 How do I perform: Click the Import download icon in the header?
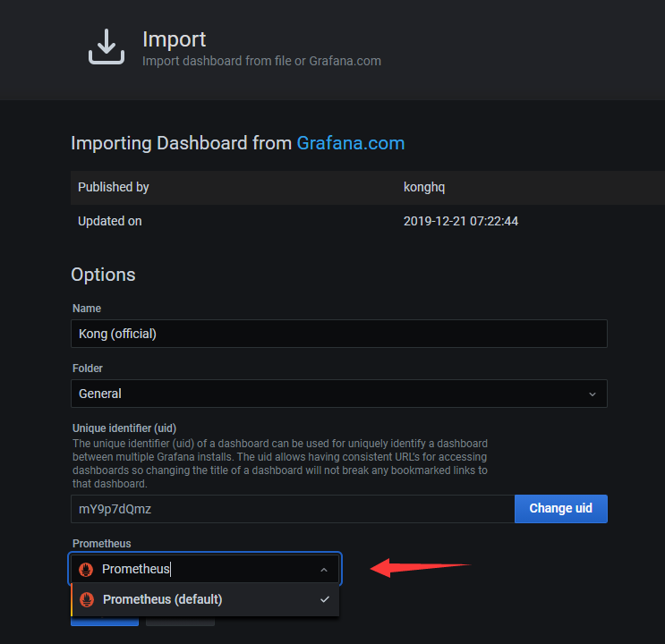pyautogui.click(x=107, y=47)
